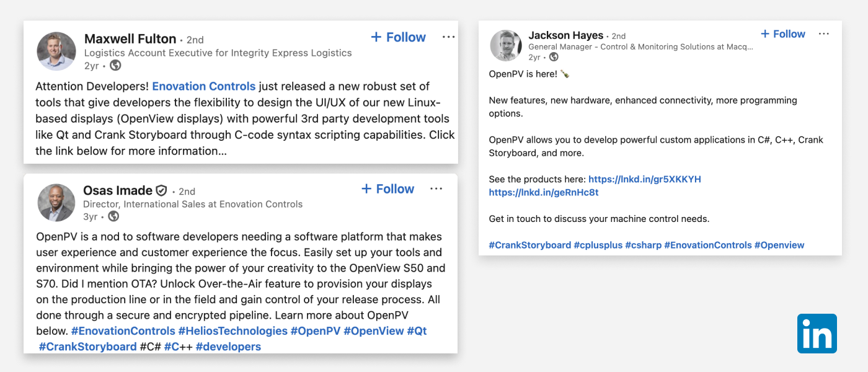
Task: Open Maxwell Fulton's profile photo
Action: tap(56, 51)
